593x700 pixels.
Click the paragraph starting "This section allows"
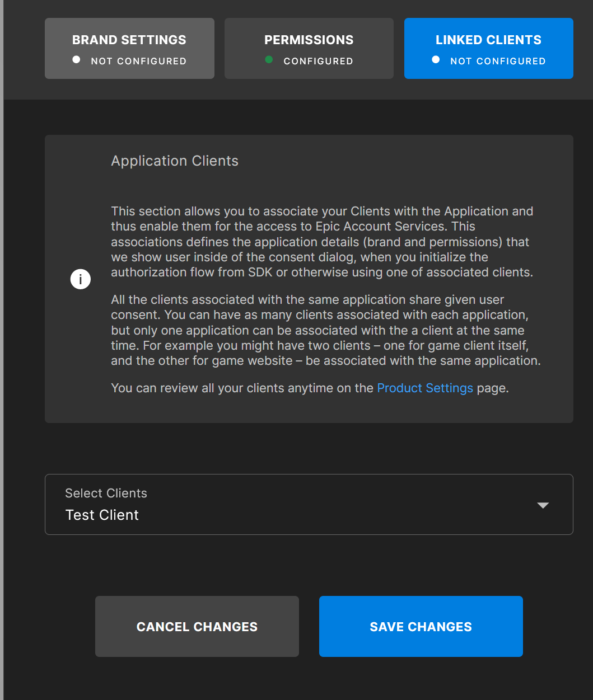pos(322,242)
